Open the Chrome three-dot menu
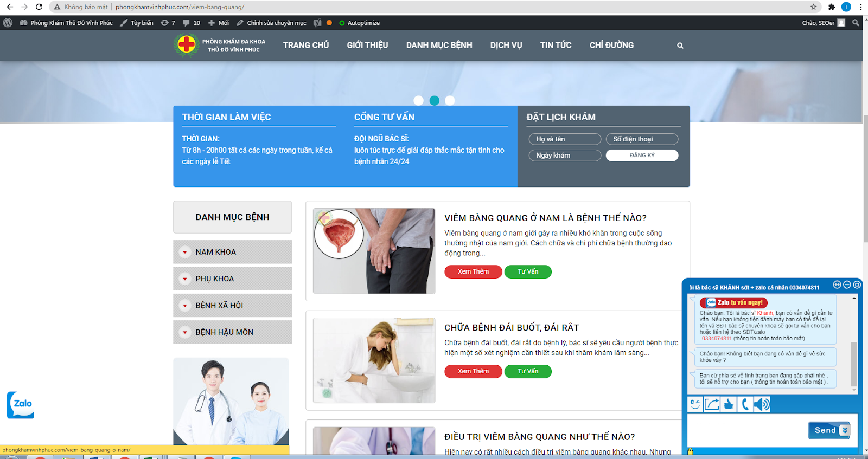Viewport: 868px width, 459px height. click(x=860, y=7)
